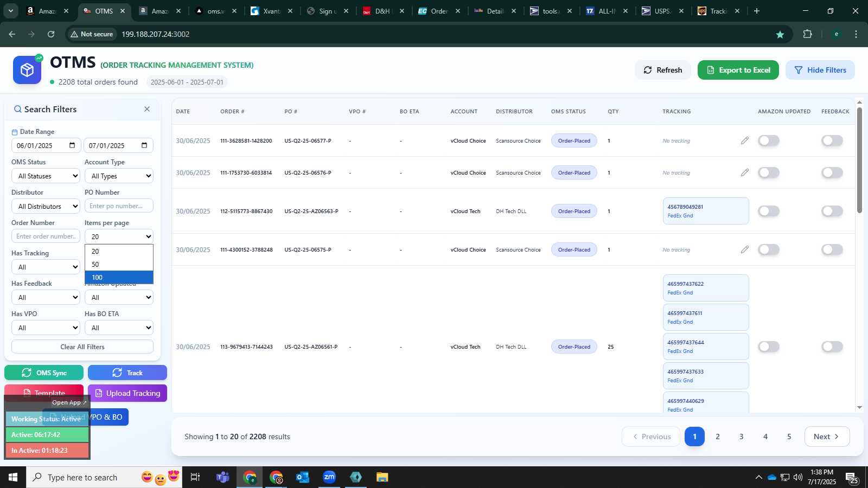Go to results page 3
The height and width of the screenshot is (488, 868).
click(742, 436)
